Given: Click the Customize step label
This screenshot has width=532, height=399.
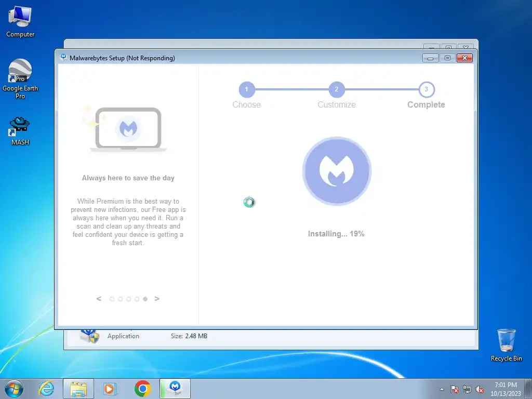Looking at the screenshot, I should point(337,104).
